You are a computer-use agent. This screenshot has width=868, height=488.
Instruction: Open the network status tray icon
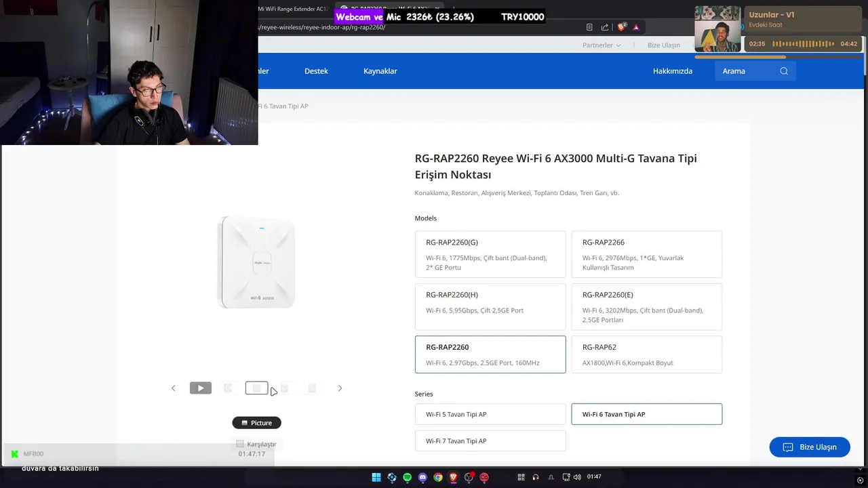point(566,477)
